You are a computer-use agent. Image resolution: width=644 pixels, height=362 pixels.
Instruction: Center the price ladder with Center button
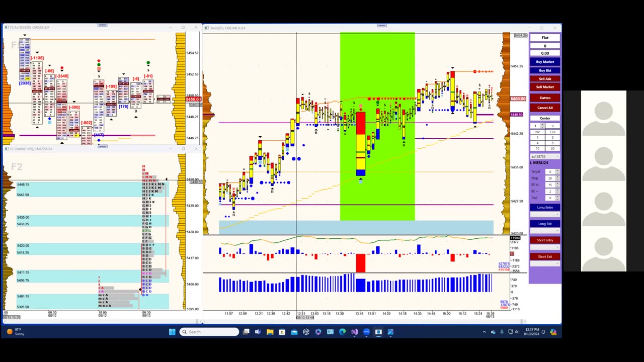click(545, 118)
